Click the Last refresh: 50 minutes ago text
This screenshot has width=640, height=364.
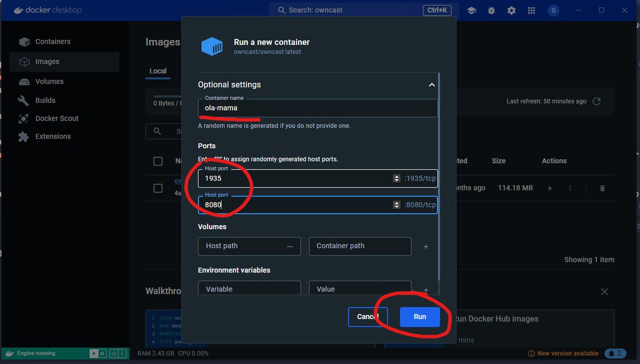point(546,101)
